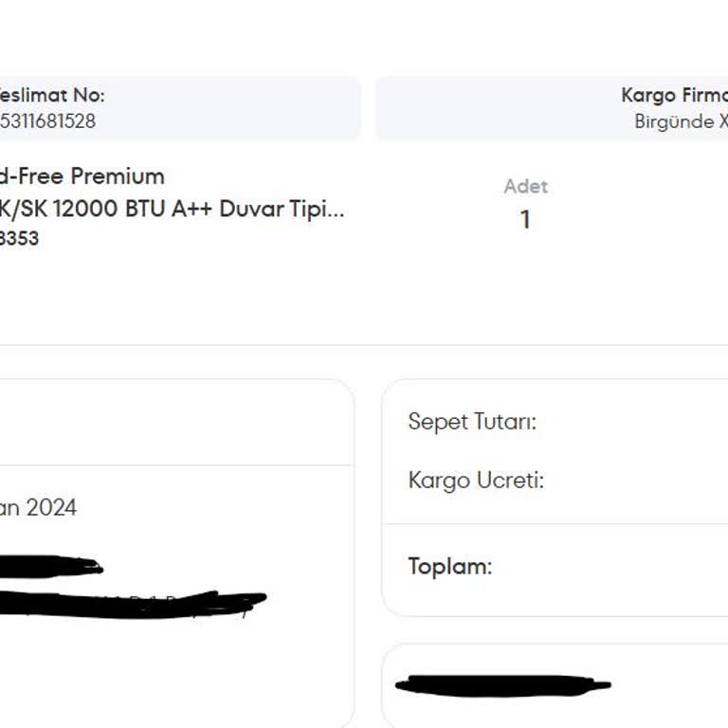The image size is (728, 728).
Task: Select the product code ending 8353
Action: pyautogui.click(x=19, y=239)
